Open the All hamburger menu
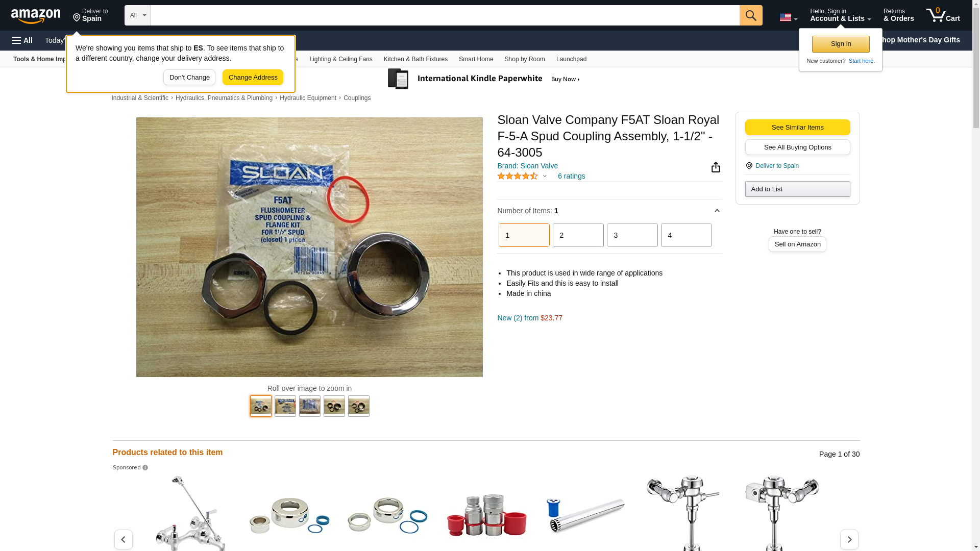Viewport: 980px width, 551px height. [22, 40]
